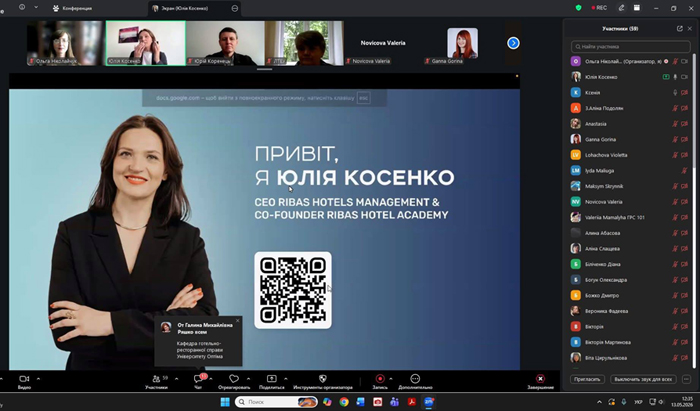Expand the participants options arrow
Viewport: 700px width, 411px height.
point(176,379)
